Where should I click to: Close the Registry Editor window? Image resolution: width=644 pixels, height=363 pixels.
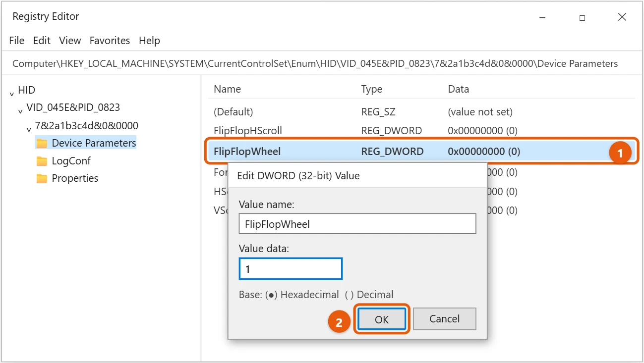(622, 17)
